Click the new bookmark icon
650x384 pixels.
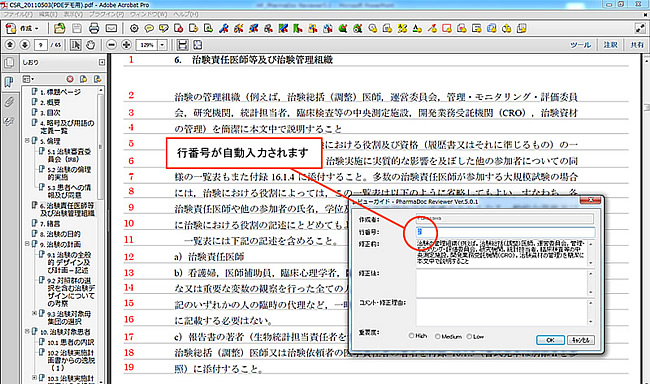pos(83,79)
